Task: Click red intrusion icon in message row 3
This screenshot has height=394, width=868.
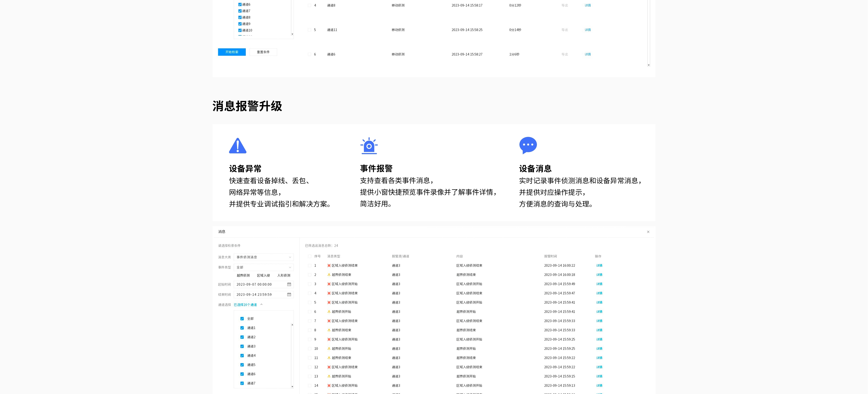Action: (x=329, y=284)
